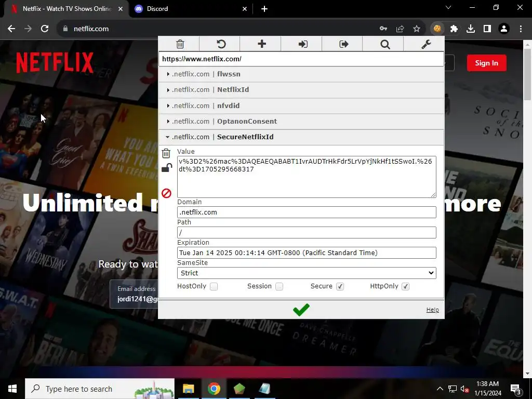Image resolution: width=532 pixels, height=399 pixels.
Task: Go back to previous page
Action: [11, 29]
